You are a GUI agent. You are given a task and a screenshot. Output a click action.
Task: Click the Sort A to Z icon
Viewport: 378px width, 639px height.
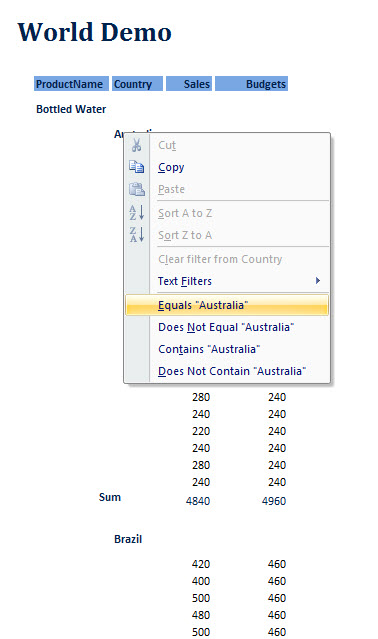[136, 213]
